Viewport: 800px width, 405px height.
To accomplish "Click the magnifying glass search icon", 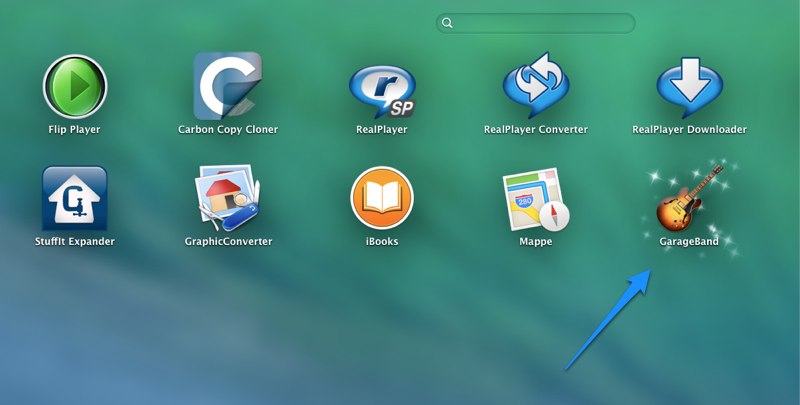I will (447, 23).
